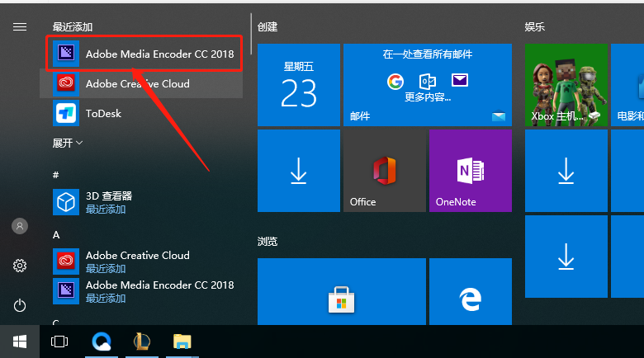Open File Explorer on the taskbar
This screenshot has height=358, width=644.
(182, 342)
